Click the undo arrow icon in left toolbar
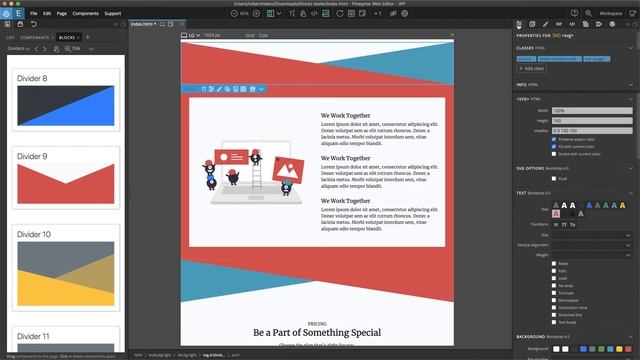Screen dimensions: 640x360 pyautogui.click(x=33, y=24)
